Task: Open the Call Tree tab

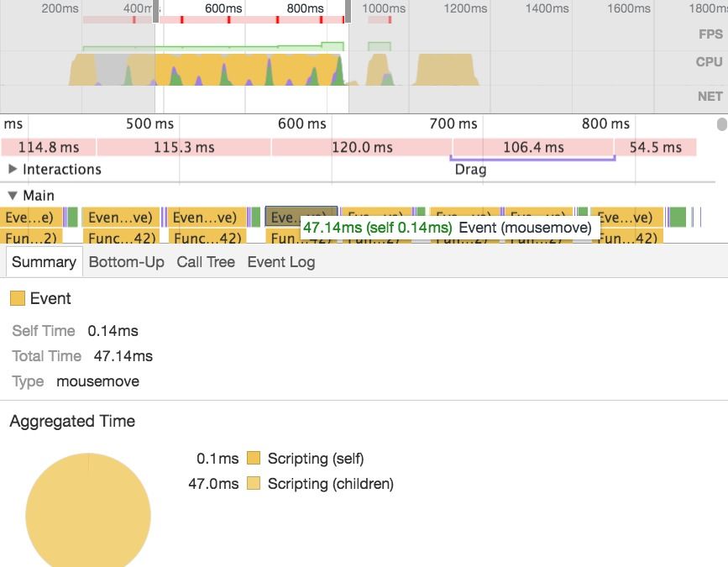Action: click(206, 262)
